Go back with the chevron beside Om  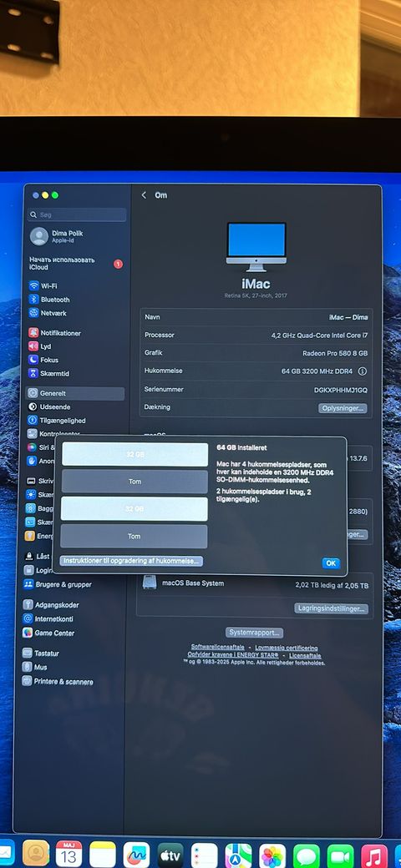(x=144, y=195)
